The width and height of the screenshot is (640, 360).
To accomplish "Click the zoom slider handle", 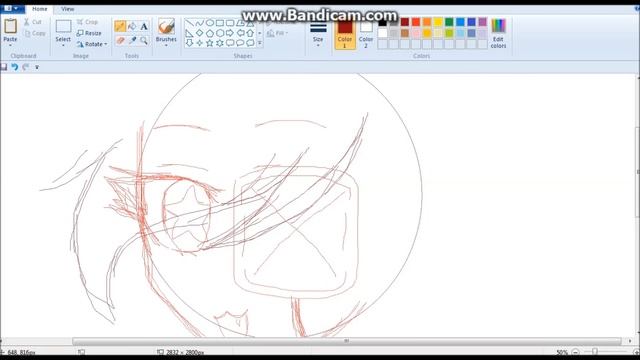I will point(595,352).
